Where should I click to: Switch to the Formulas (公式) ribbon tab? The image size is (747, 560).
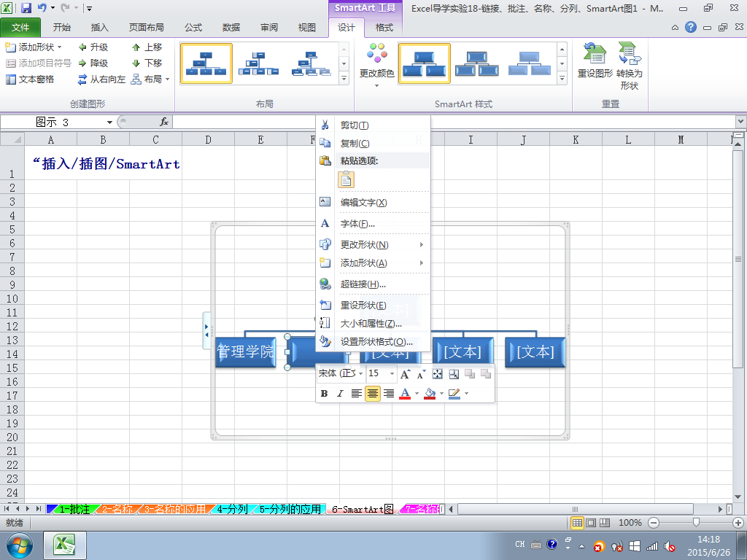coord(193,28)
